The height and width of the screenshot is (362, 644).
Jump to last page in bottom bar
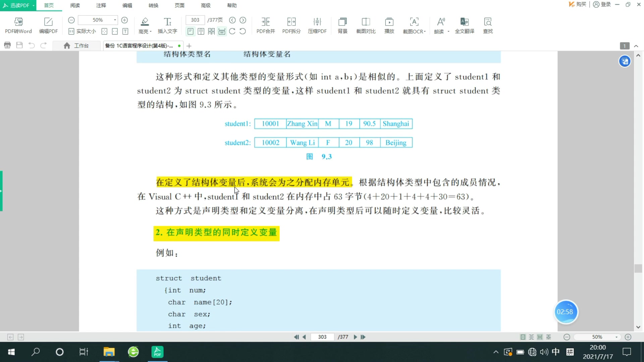363,337
